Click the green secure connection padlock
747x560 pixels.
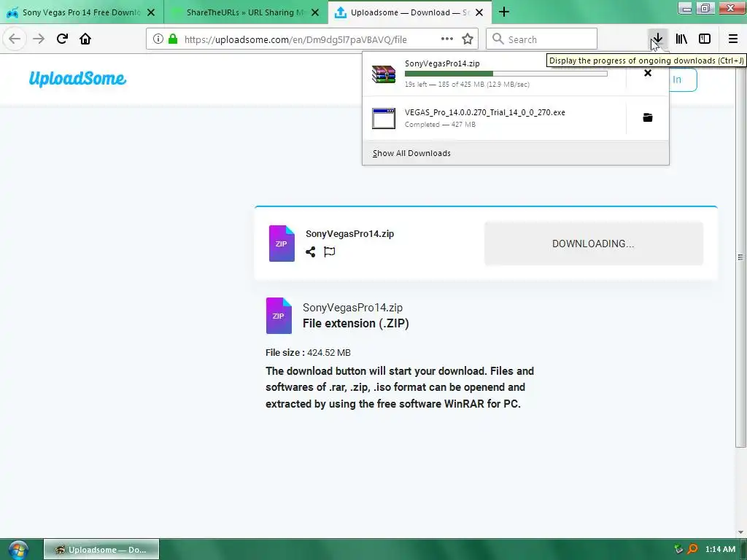click(x=173, y=39)
